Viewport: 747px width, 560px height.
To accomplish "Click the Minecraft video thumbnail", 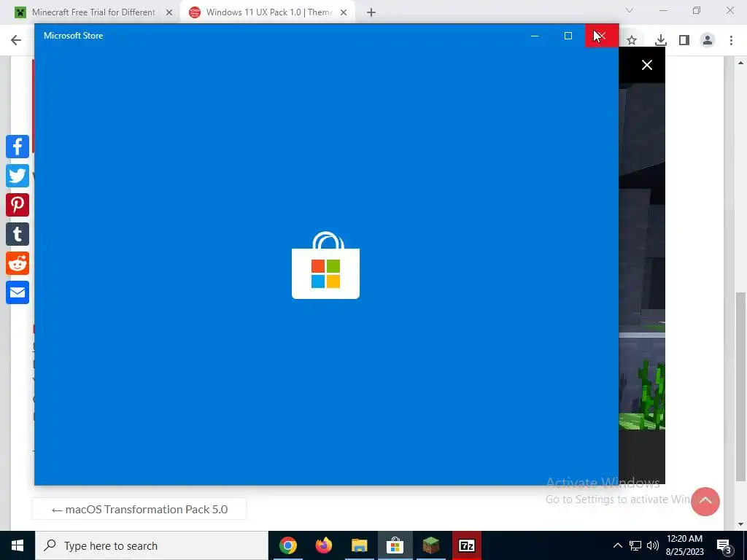I will coord(642,257).
